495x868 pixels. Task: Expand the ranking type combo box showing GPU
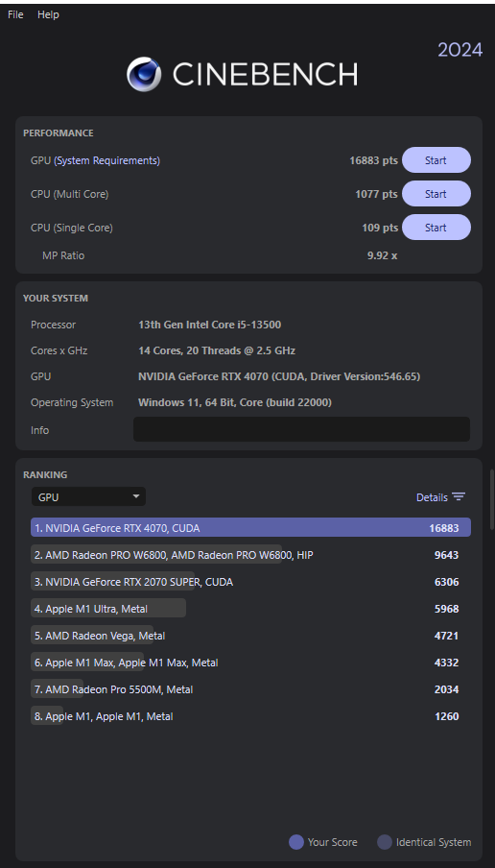[x=88, y=496]
